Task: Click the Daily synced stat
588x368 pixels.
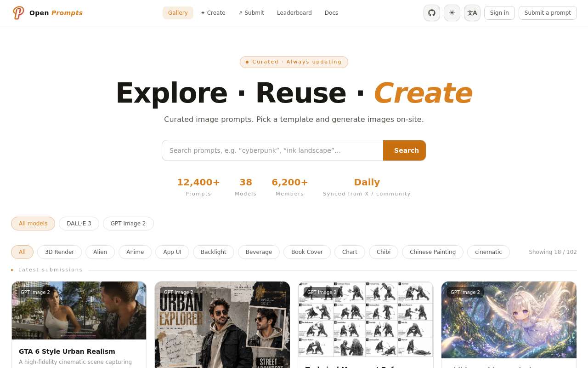Action: pyautogui.click(x=367, y=187)
